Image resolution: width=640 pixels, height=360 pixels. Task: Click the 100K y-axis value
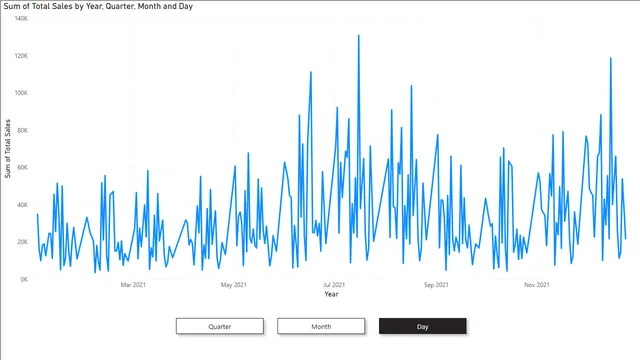[21, 93]
